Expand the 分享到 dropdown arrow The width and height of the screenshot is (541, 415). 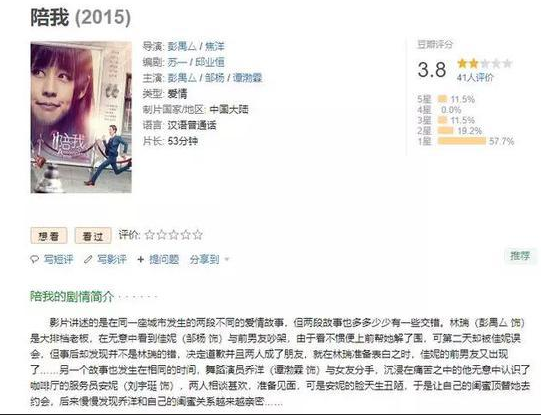(x=227, y=259)
